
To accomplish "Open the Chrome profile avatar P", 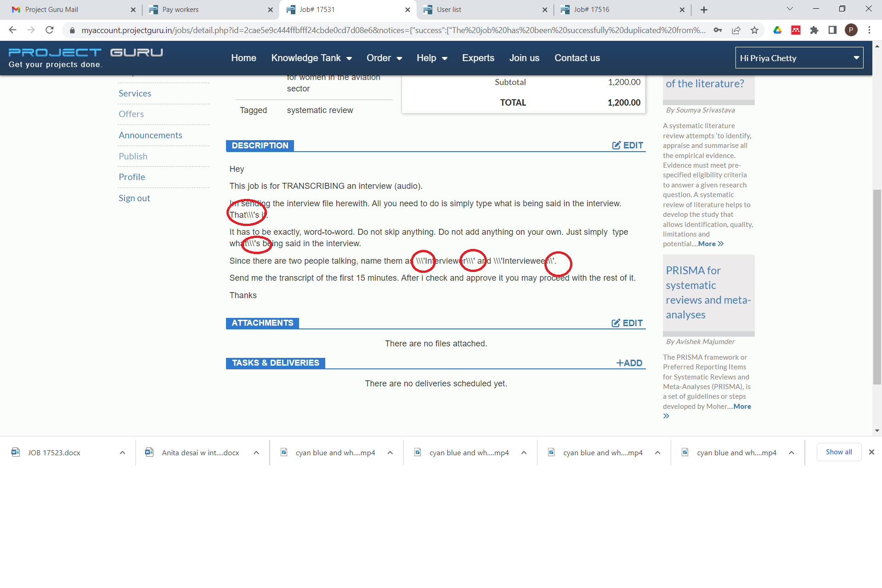I will point(851,30).
